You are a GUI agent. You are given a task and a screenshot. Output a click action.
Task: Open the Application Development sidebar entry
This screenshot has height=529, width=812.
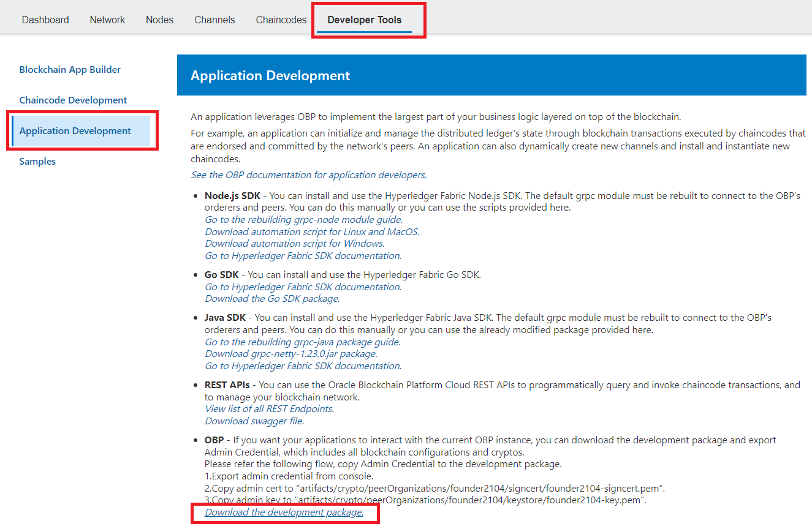(x=75, y=130)
